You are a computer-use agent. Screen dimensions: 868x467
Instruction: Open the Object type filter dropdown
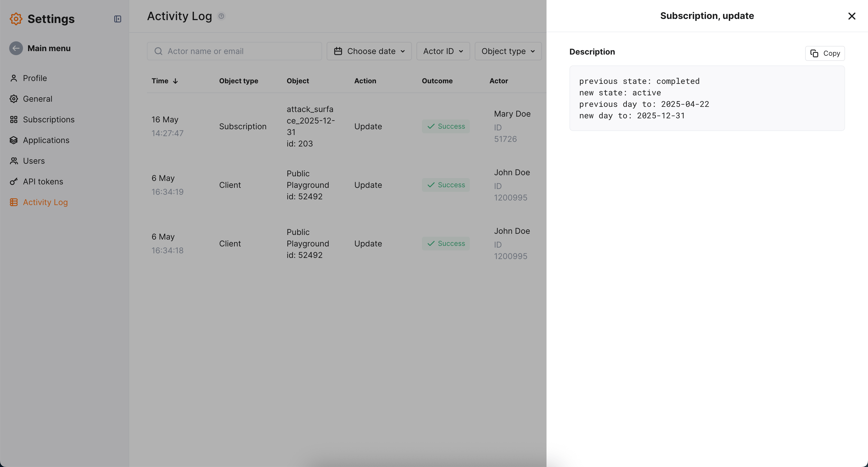pos(508,51)
